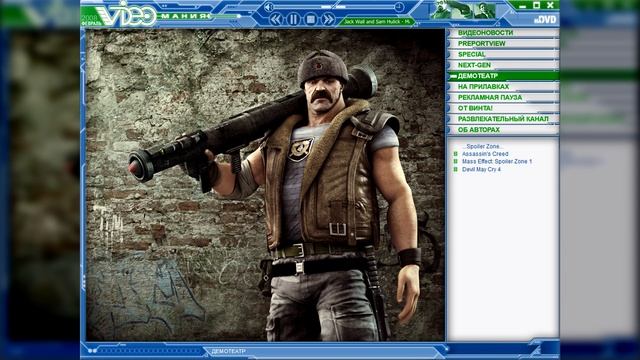Play the Devil May Cry 4 entry

(x=481, y=169)
